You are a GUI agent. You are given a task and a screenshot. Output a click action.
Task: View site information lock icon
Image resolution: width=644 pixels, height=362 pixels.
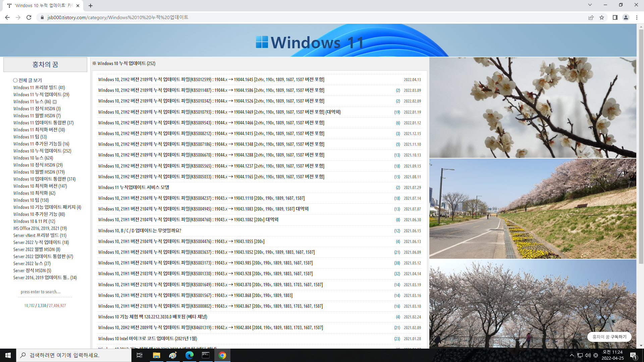(x=42, y=17)
